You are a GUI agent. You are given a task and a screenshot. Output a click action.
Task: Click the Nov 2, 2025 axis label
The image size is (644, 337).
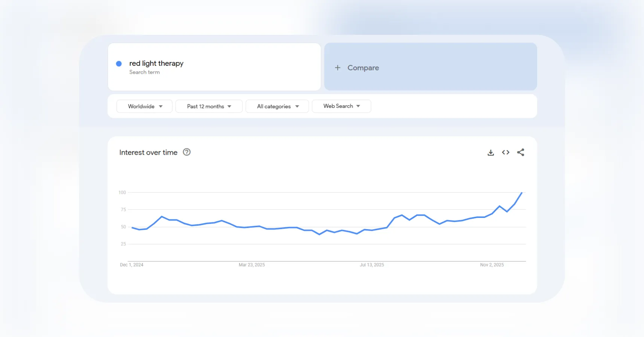[492, 265]
